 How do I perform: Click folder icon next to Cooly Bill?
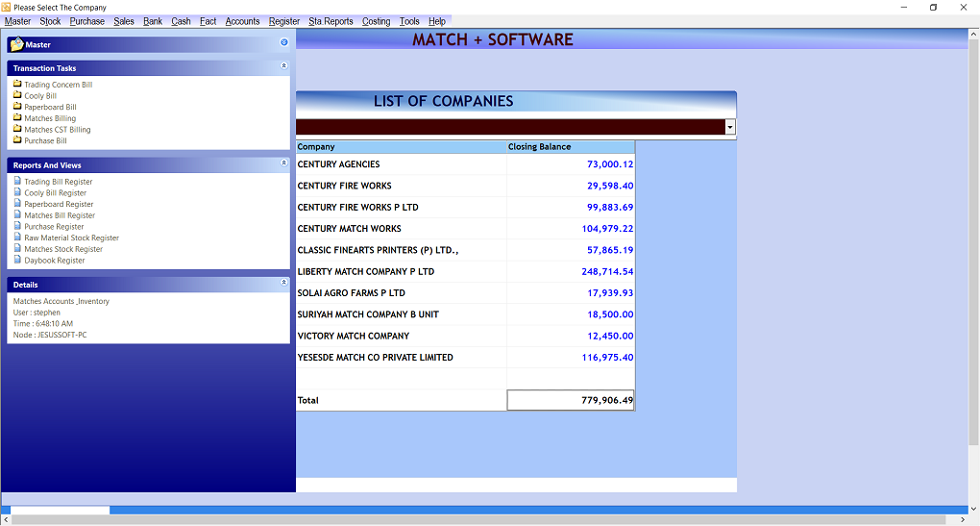click(17, 95)
